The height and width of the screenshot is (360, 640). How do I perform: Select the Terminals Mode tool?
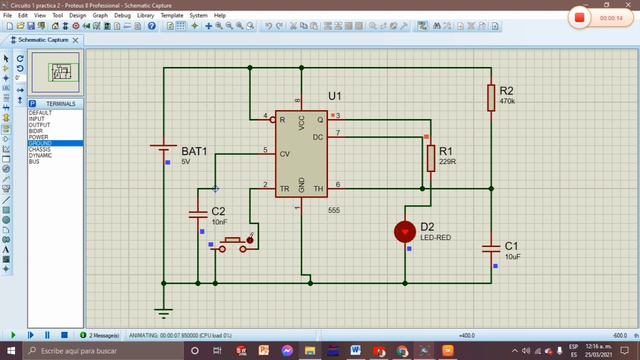click(6, 129)
